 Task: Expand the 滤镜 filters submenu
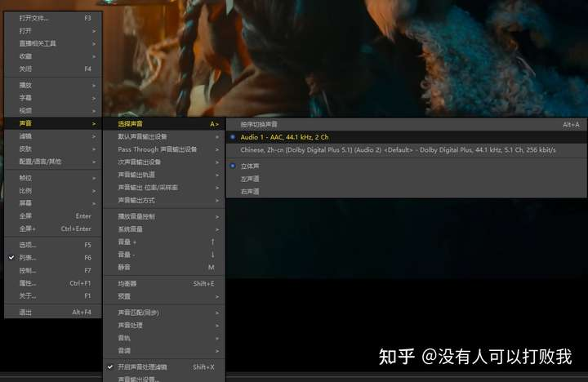(53, 136)
